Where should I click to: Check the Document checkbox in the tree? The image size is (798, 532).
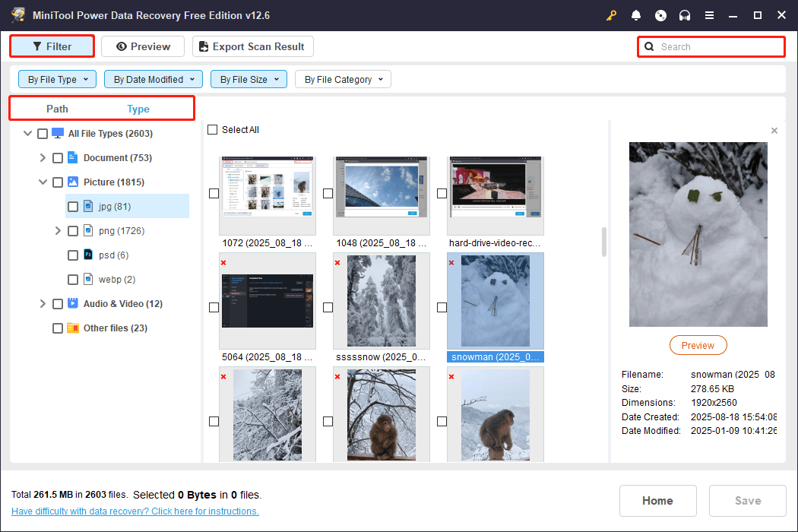point(57,157)
